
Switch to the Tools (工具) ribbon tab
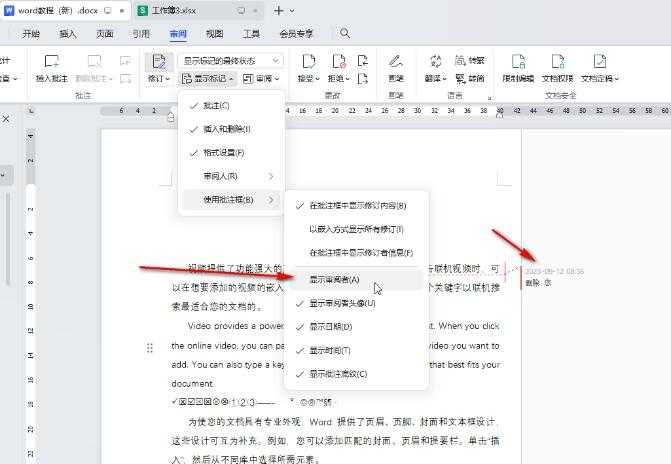251,33
